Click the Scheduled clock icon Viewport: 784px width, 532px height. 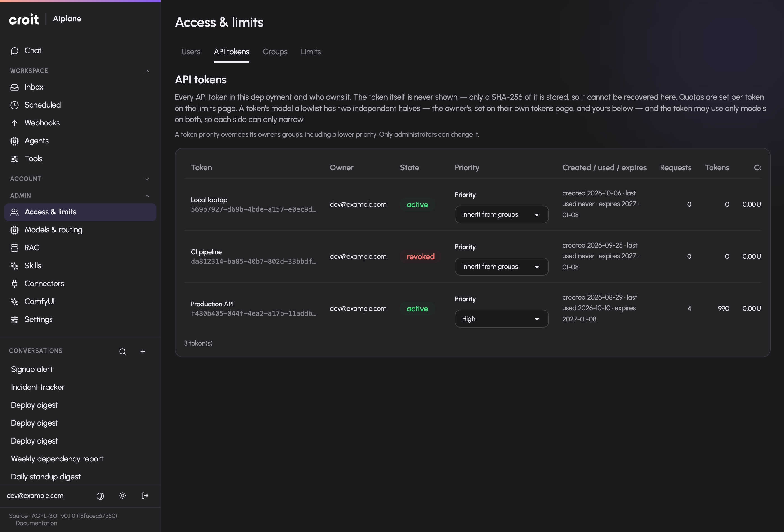click(x=15, y=105)
